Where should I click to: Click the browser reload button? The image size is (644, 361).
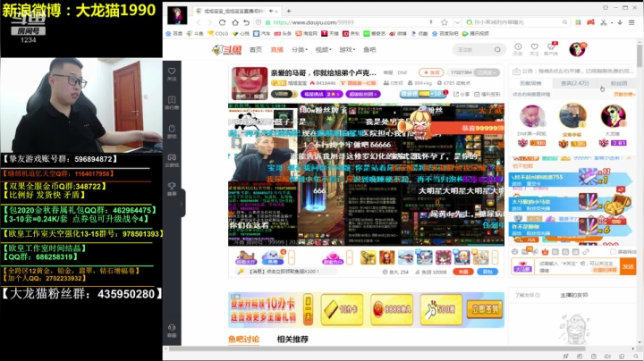coord(222,22)
